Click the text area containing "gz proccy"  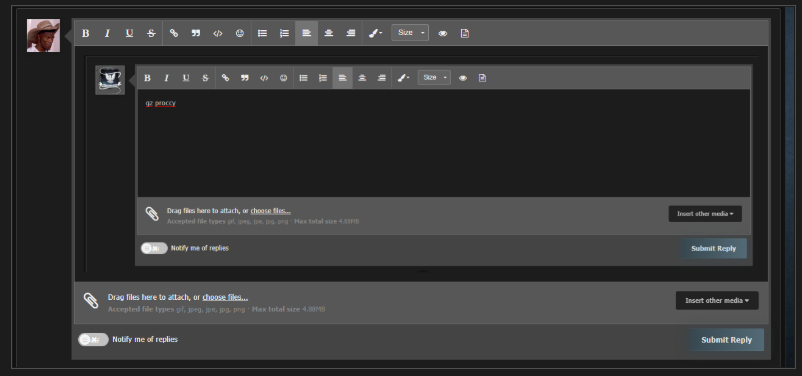coord(443,143)
